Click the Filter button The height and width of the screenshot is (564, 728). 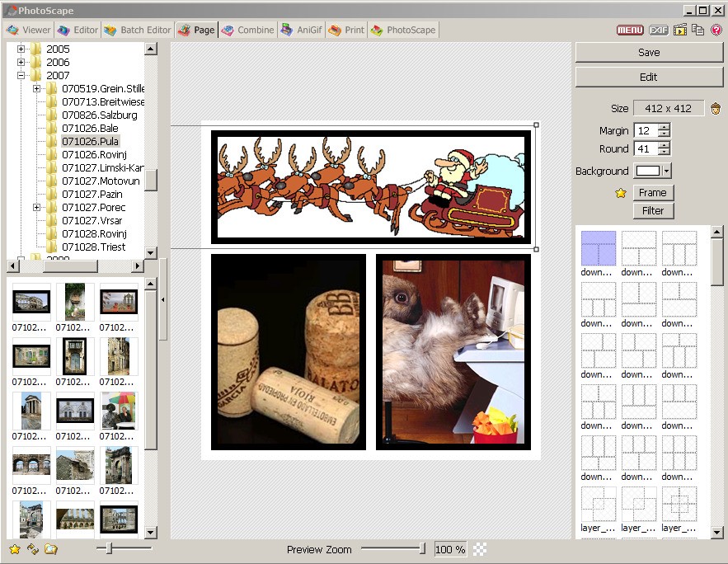tap(653, 211)
